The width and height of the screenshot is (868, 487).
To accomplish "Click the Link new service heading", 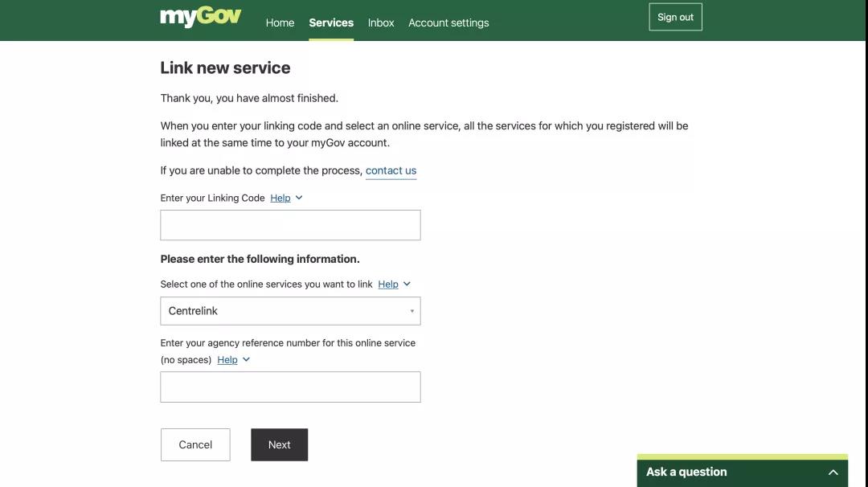I will (225, 68).
